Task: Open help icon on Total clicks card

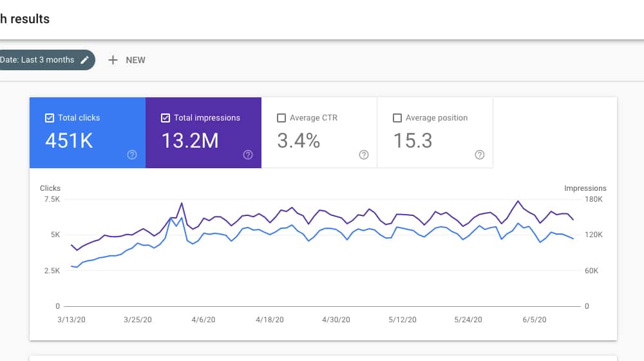Action: [x=132, y=155]
